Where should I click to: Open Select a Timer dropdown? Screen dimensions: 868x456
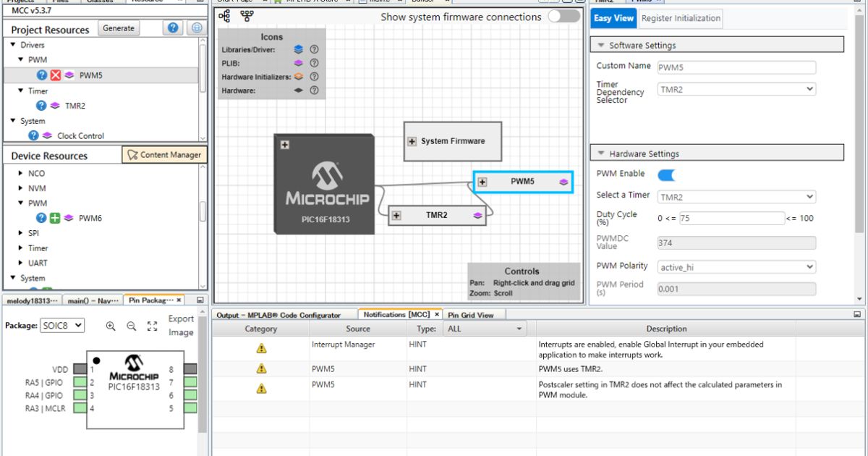[x=736, y=197]
